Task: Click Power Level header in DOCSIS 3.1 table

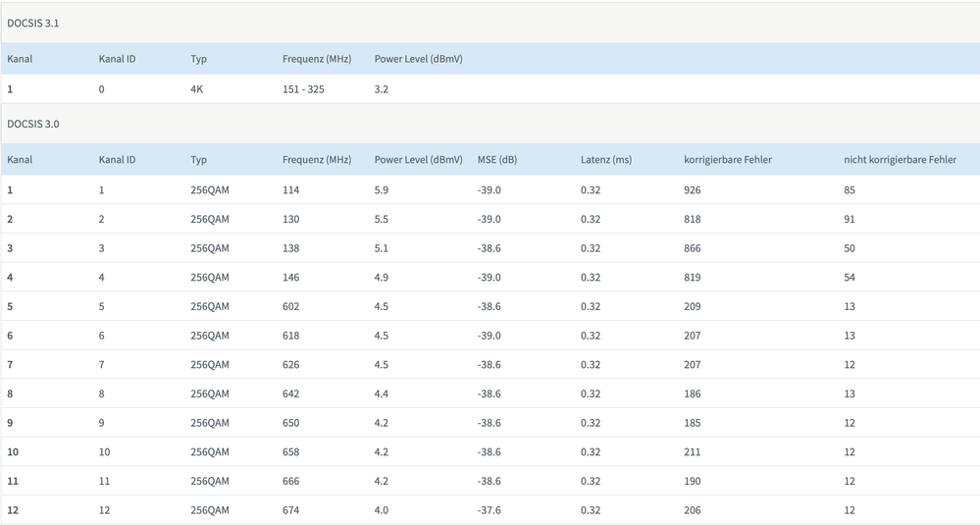Action: pyautogui.click(x=418, y=59)
